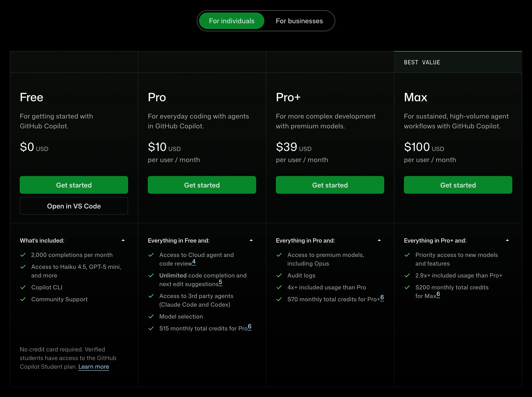
Task: Click the BEST VALUE label
Action: tap(422, 62)
